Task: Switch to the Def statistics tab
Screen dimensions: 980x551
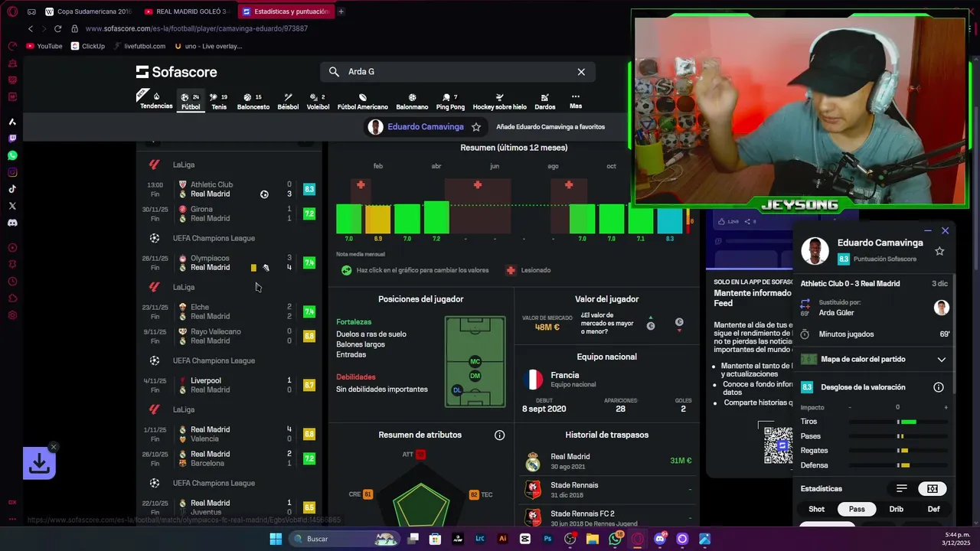Action: coord(934,509)
